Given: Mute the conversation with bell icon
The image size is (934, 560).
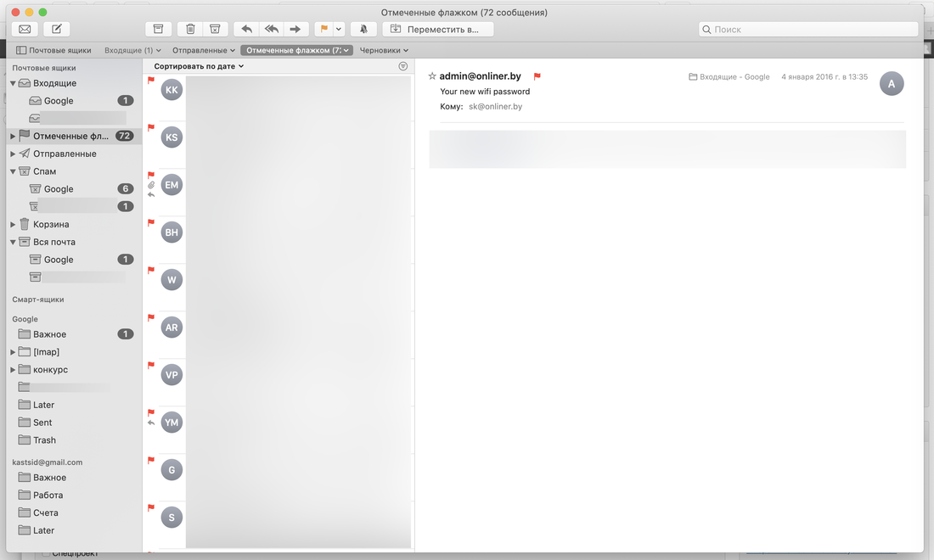Looking at the screenshot, I should coord(363,29).
